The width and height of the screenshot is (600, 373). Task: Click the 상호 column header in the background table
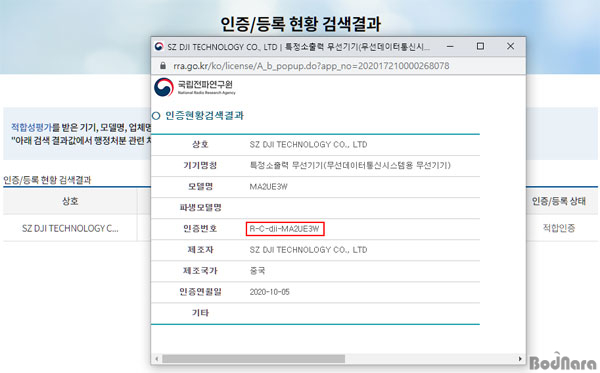pyautogui.click(x=70, y=201)
